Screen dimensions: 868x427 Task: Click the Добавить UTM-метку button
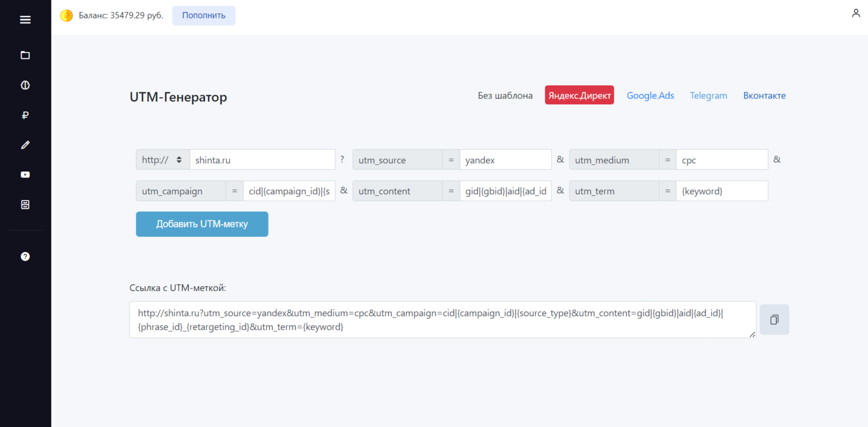tap(202, 224)
